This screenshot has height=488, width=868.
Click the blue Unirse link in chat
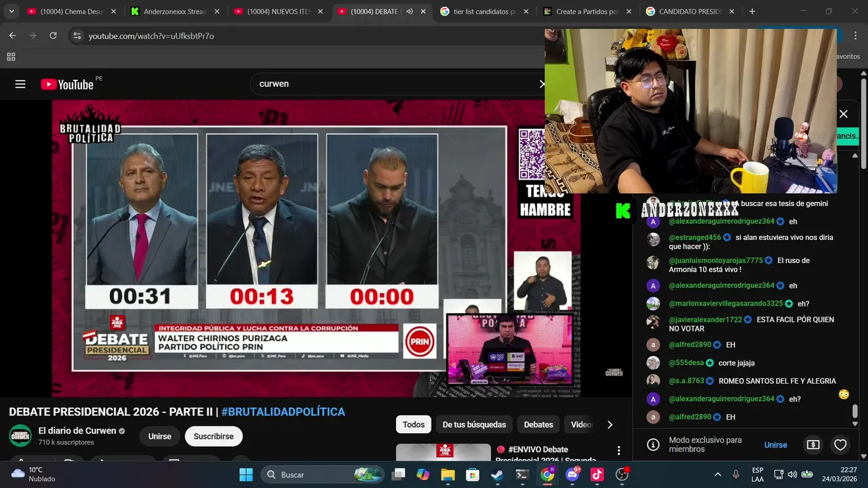click(x=776, y=445)
